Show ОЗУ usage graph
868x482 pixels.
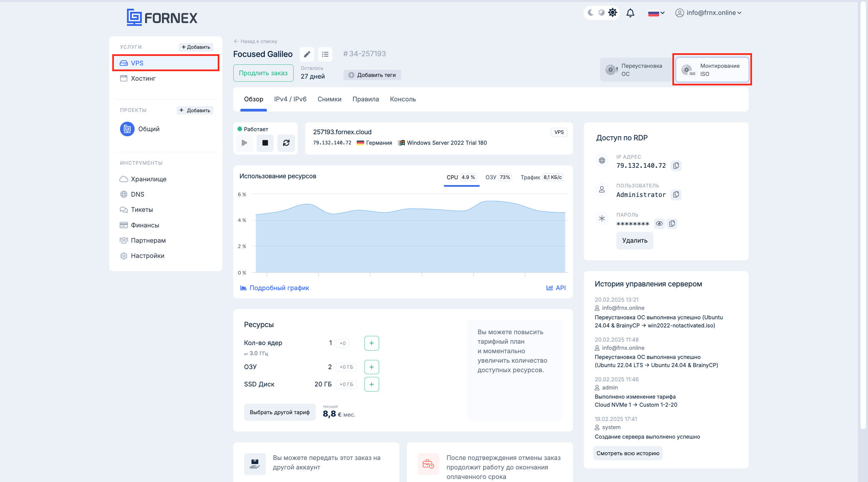tap(498, 177)
